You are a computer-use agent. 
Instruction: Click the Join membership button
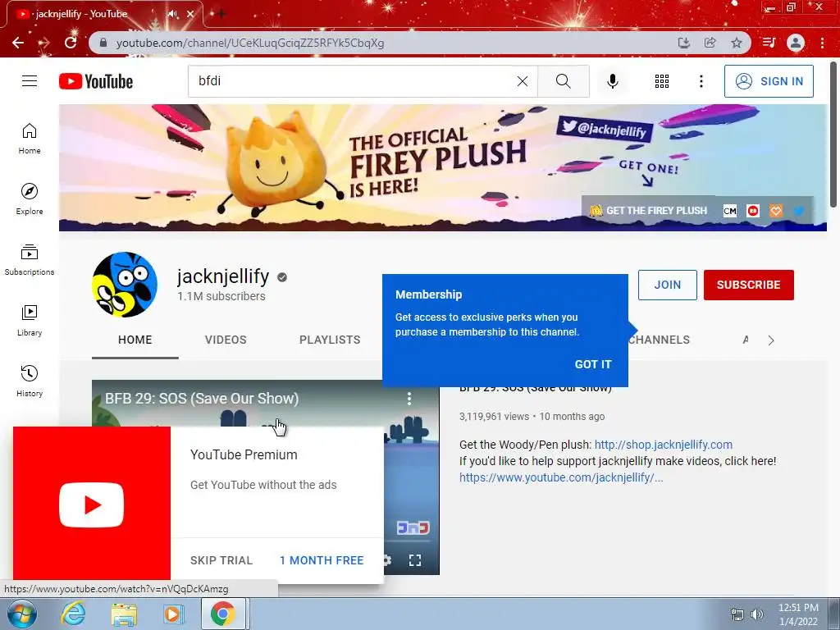(x=668, y=285)
